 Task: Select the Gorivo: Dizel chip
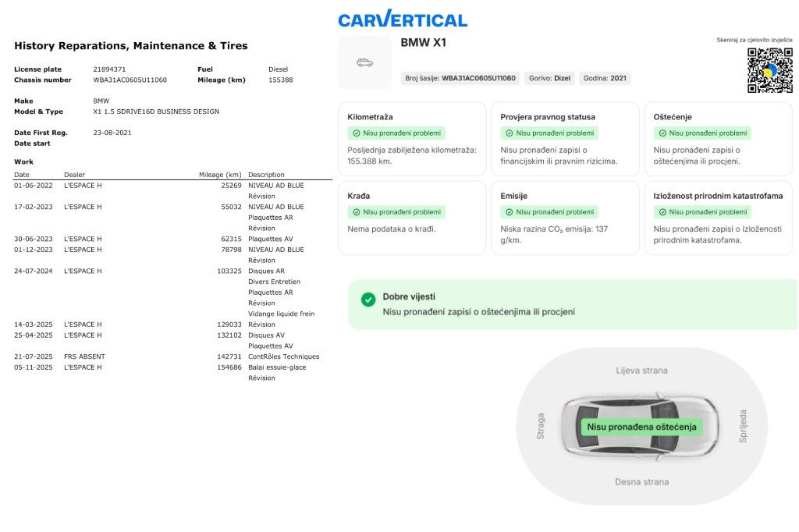tap(550, 78)
